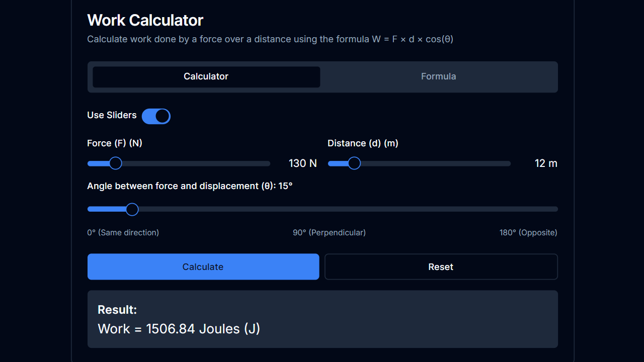Disable the Use Sliders toggle
644x362 pixels.
click(156, 116)
